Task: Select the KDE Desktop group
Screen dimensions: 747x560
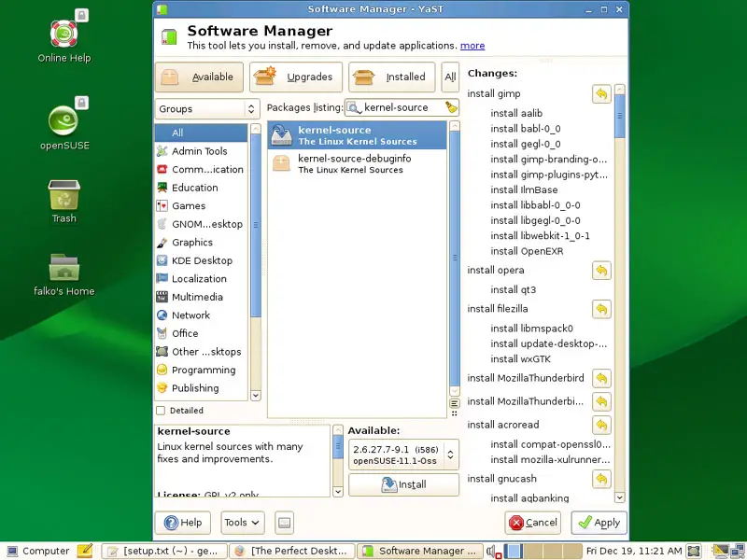Action: [x=201, y=261]
